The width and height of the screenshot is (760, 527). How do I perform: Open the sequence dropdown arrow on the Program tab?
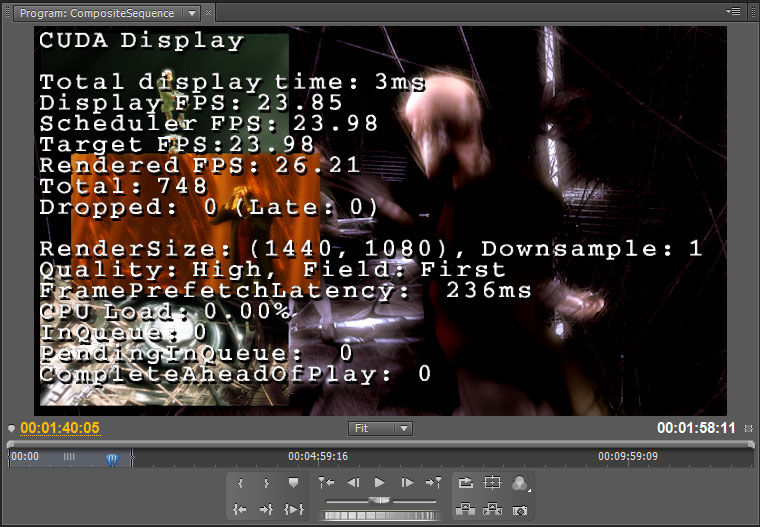click(x=192, y=14)
